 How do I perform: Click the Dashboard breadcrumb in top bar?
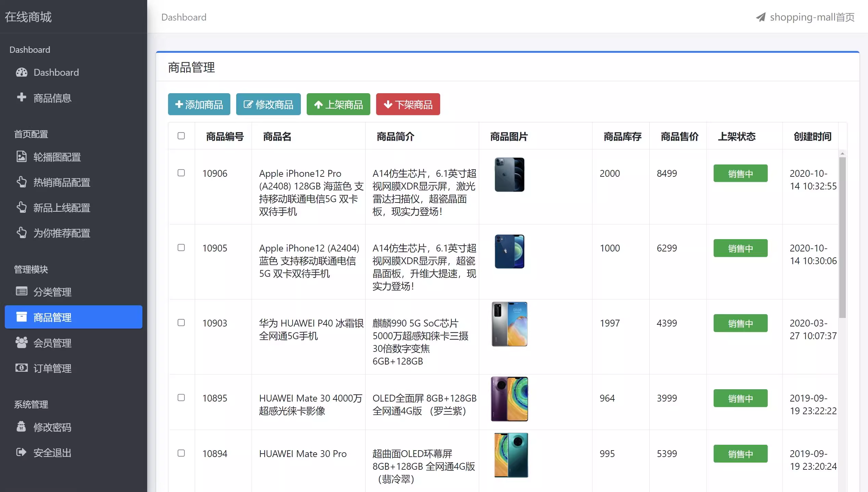pos(184,17)
